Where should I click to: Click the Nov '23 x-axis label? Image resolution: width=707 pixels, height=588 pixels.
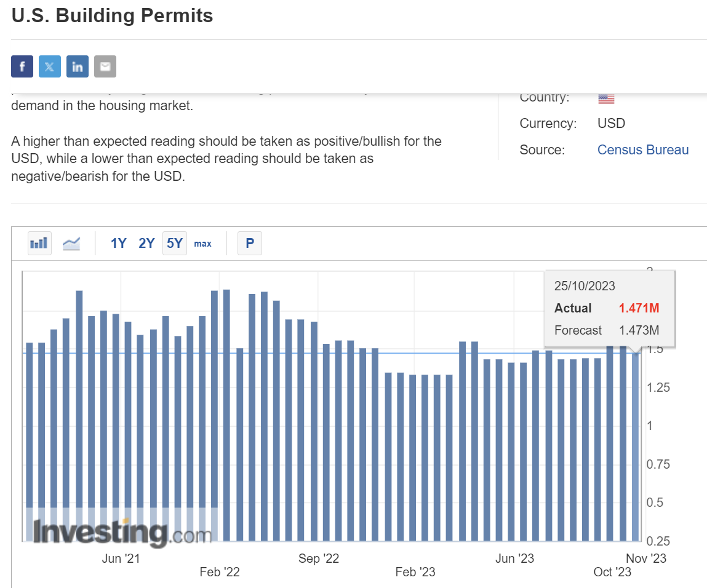click(x=645, y=558)
